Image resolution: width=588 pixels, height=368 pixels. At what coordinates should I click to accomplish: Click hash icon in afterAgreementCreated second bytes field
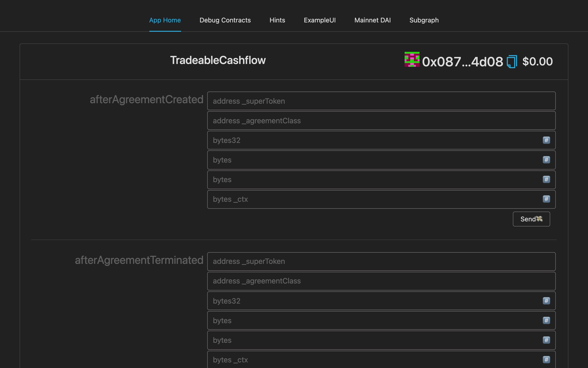[x=546, y=180]
